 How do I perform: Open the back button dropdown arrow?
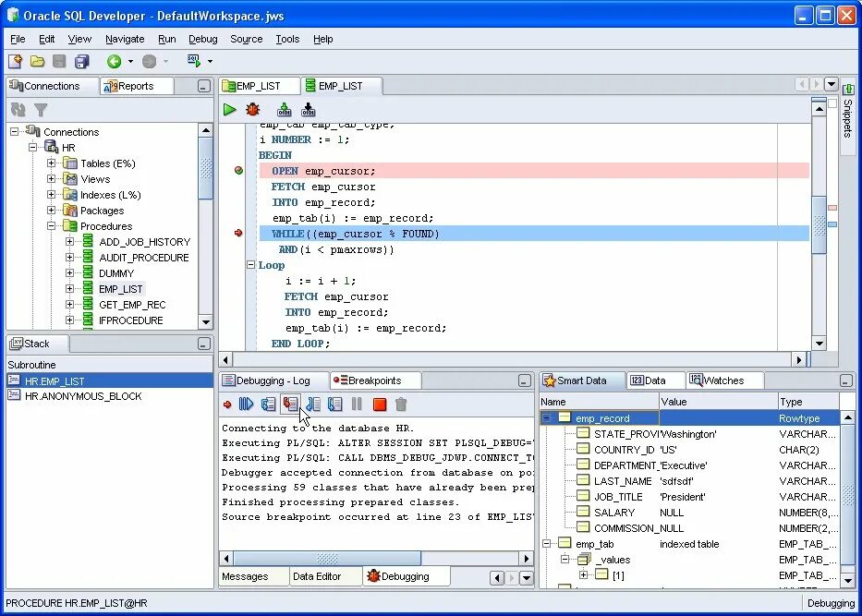(130, 61)
